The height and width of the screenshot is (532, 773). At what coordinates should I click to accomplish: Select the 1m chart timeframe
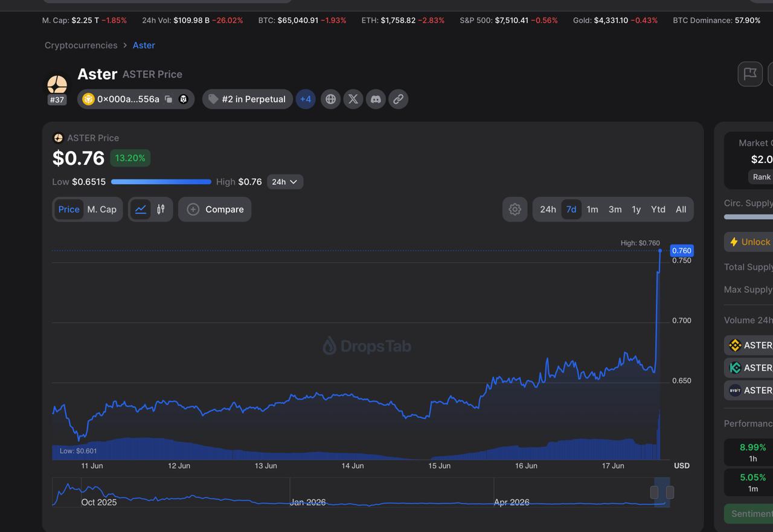(592, 210)
